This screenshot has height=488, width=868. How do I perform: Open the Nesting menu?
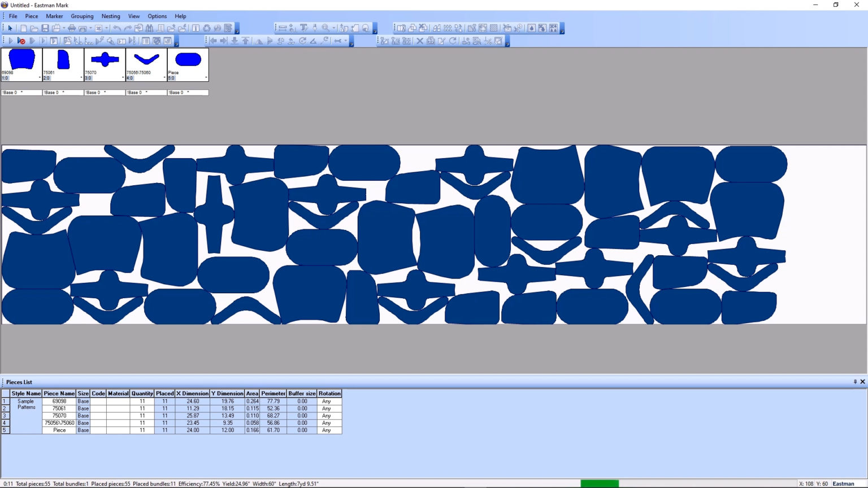(111, 16)
